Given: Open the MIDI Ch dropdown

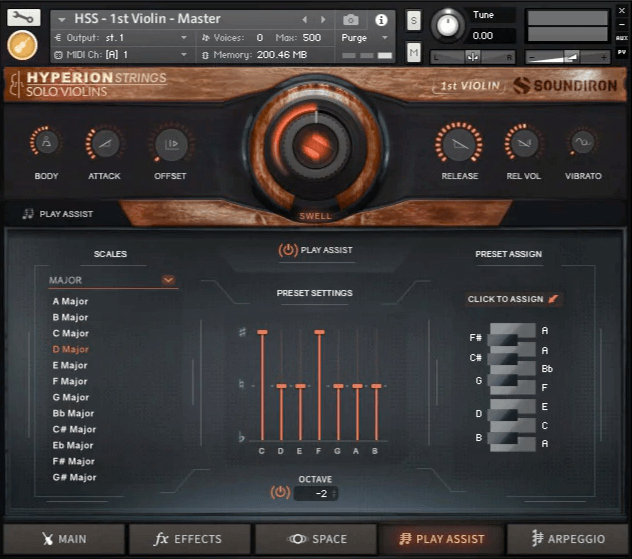Looking at the screenshot, I should 121,54.
